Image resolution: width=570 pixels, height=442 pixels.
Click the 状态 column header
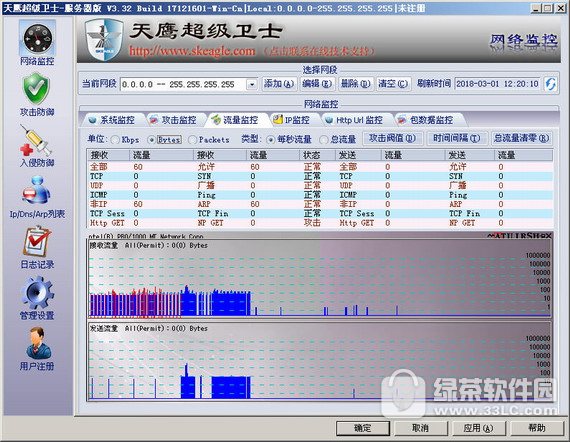pos(317,155)
